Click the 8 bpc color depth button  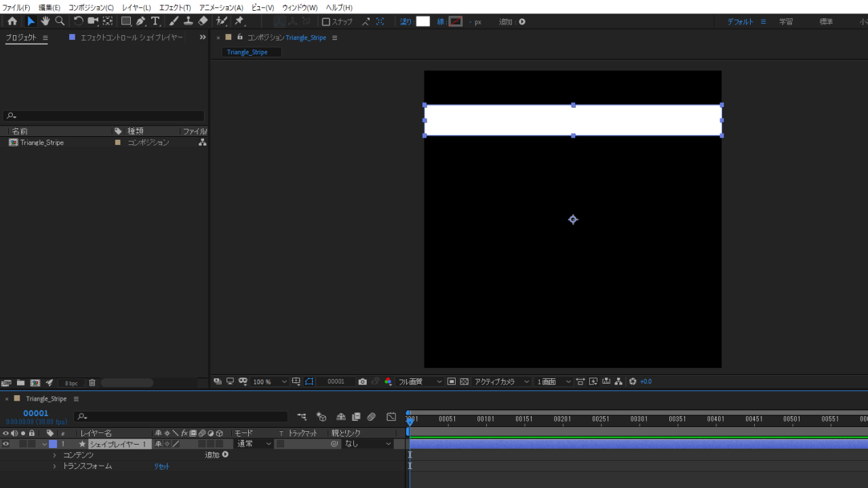(x=71, y=383)
